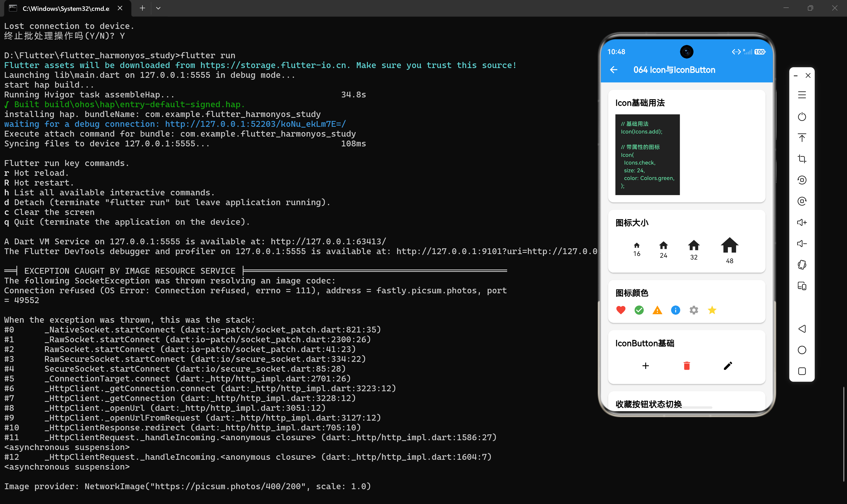Viewport: 847px width, 504px height.
Task: Close the emulator side toolbar
Action: (x=808, y=75)
